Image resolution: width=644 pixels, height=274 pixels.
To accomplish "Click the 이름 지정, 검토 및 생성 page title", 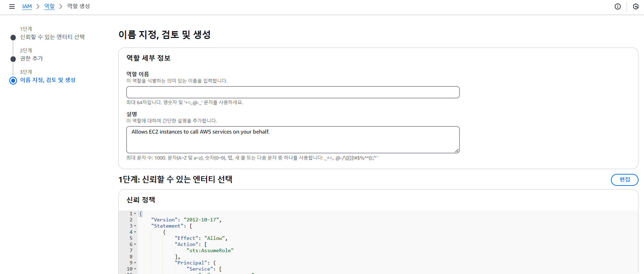I will point(165,35).
